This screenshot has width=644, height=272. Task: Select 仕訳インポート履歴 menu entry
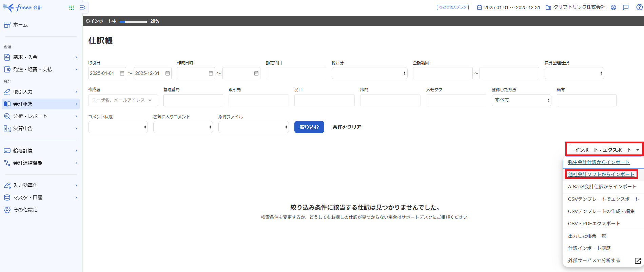coord(589,248)
